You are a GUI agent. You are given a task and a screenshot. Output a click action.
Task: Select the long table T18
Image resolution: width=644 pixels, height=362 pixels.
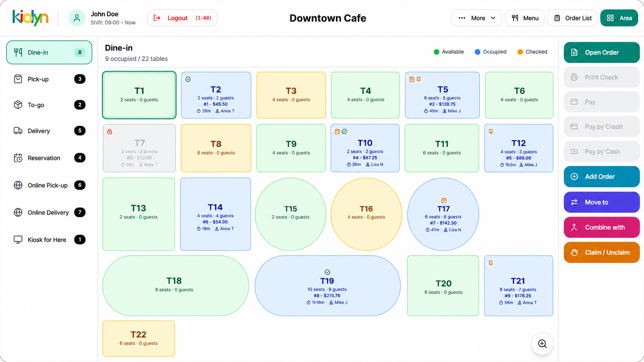176,286
